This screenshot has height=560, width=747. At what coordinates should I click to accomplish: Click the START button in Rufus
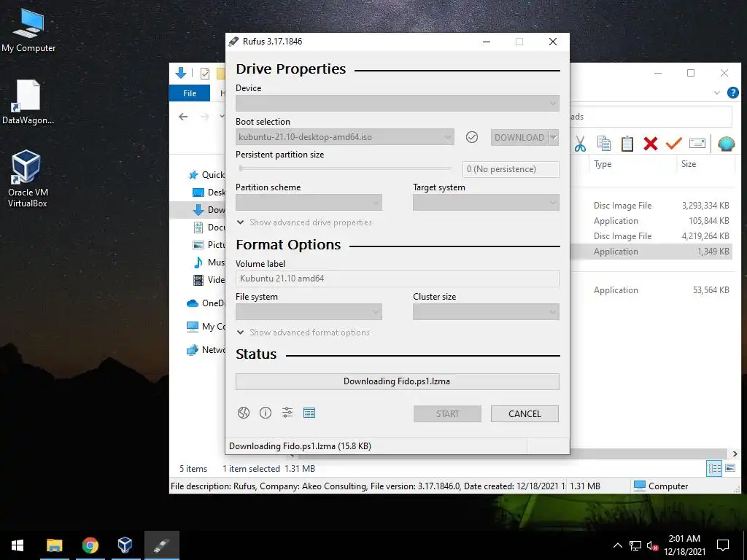coord(447,414)
